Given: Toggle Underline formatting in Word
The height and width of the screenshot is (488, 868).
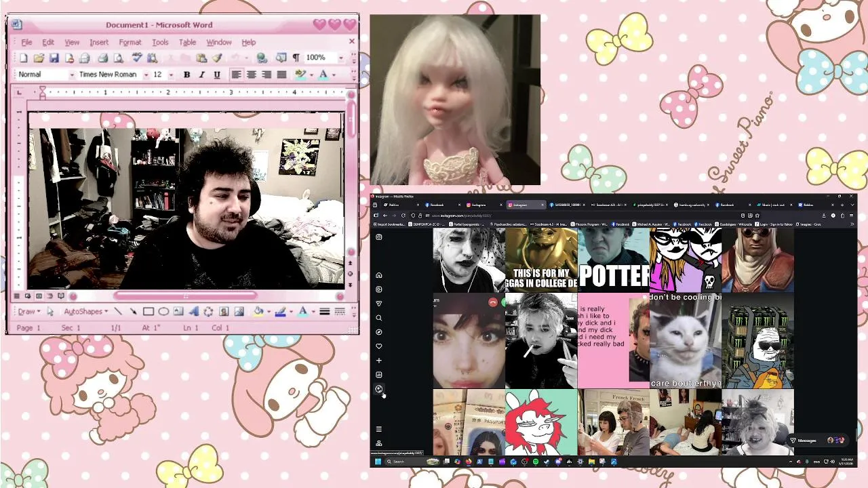Looking at the screenshot, I should 217,75.
